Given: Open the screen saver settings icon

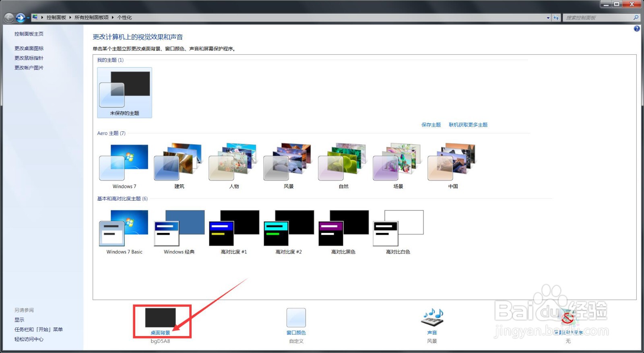Looking at the screenshot, I should pos(568,318).
